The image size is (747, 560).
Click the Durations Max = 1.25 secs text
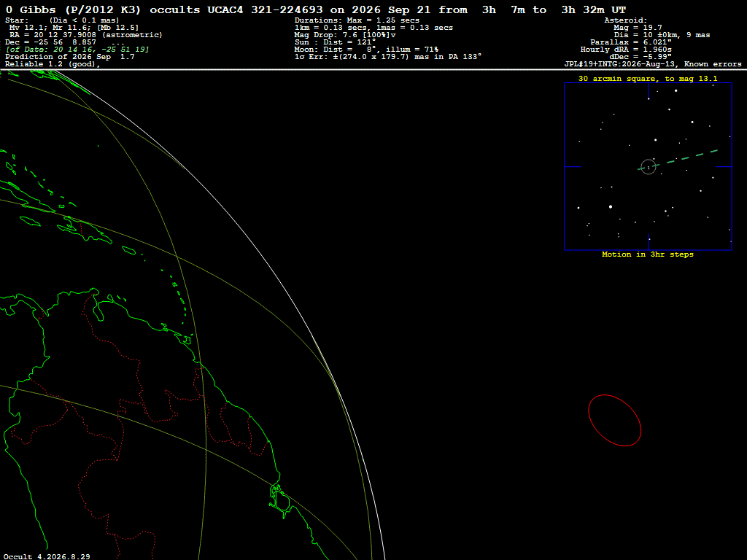[357, 20]
